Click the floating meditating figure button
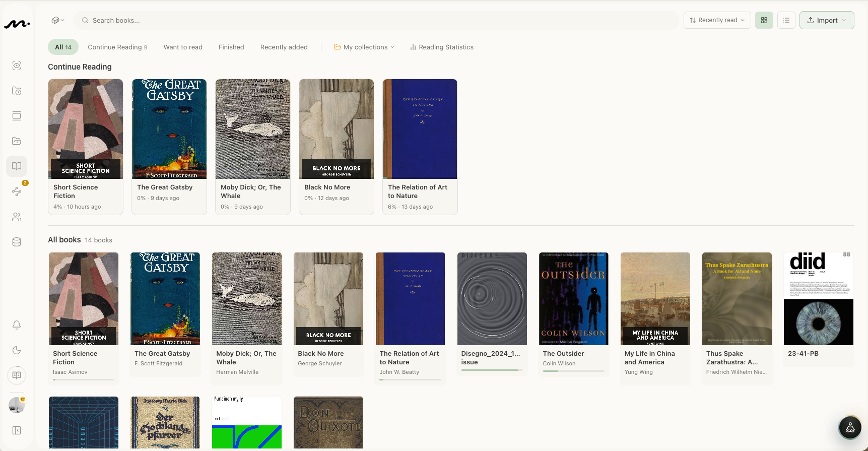 (850, 428)
